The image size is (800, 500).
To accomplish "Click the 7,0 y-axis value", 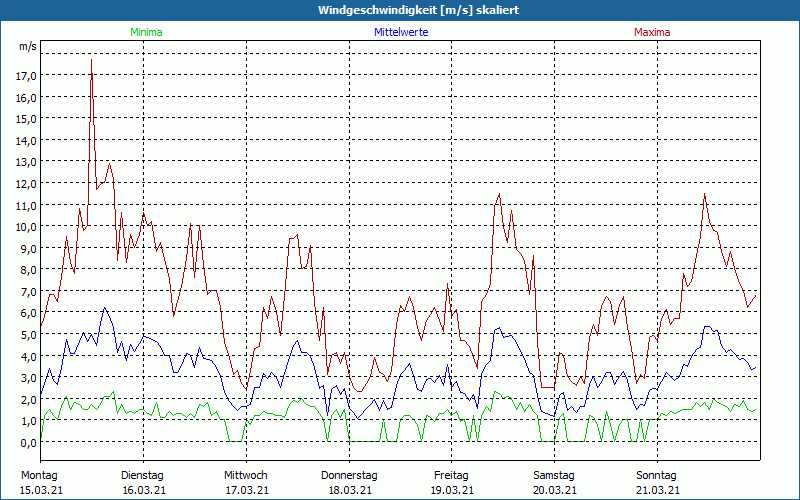I will [29, 292].
